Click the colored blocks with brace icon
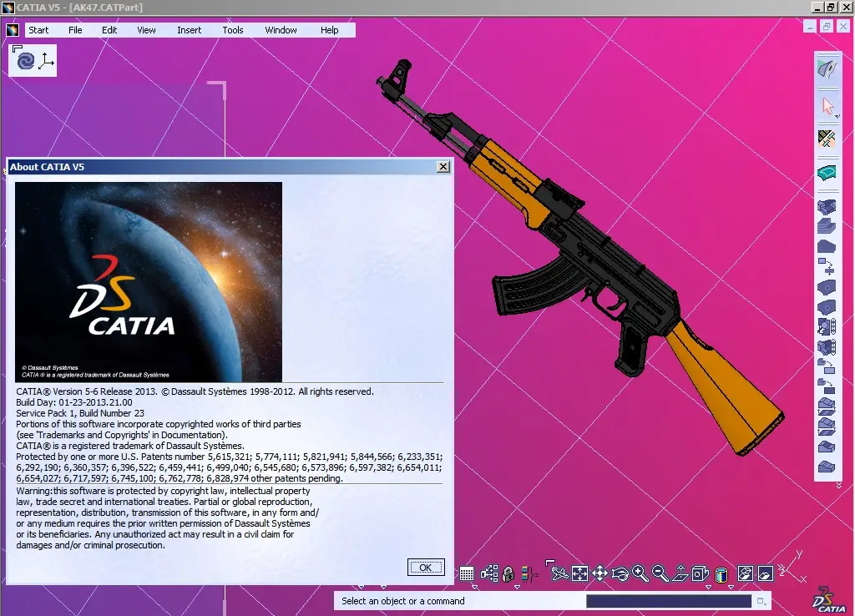Image resolution: width=855 pixels, height=616 pixels. [x=529, y=573]
